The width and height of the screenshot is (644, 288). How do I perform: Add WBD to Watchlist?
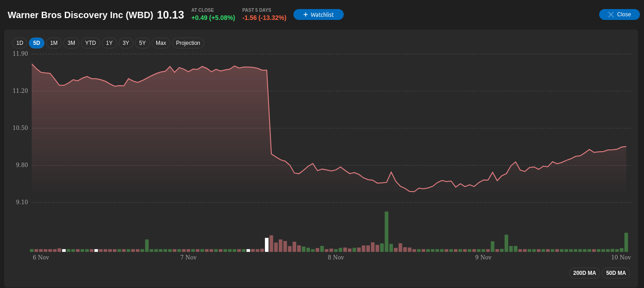click(318, 14)
